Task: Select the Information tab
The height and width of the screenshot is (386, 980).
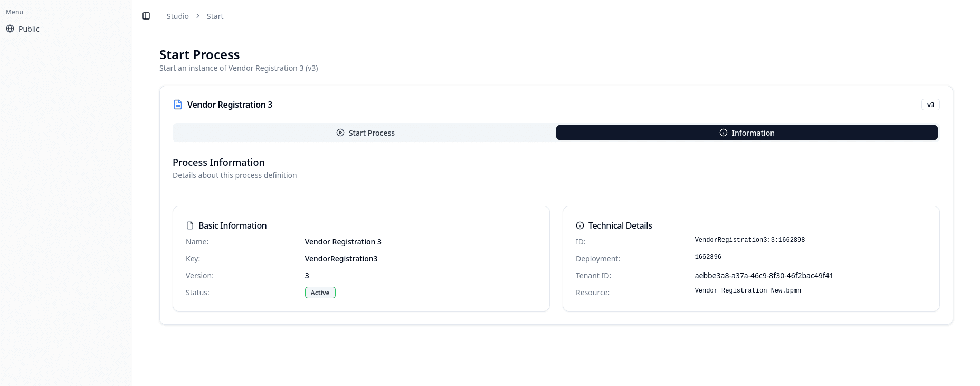Action: coord(747,133)
